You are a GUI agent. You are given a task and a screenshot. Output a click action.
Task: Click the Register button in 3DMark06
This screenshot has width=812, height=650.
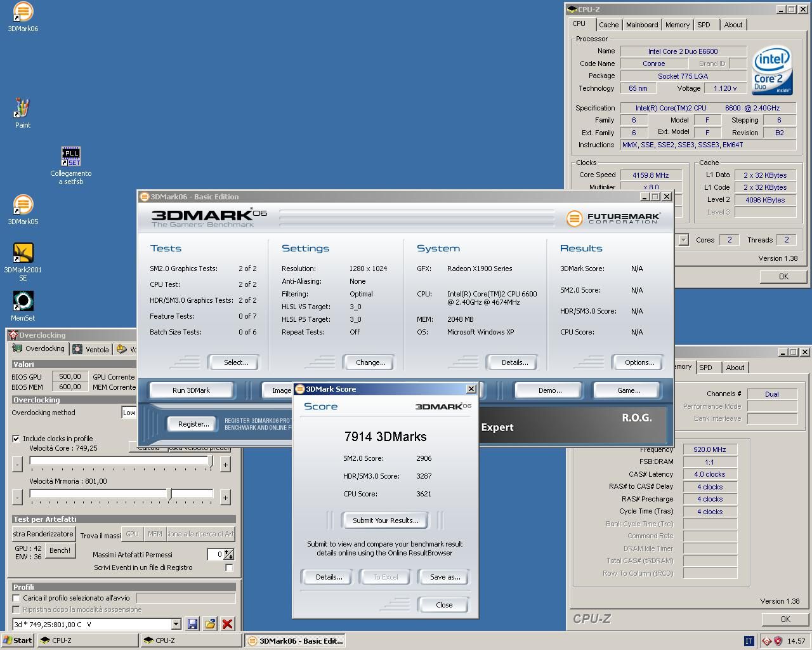pos(193,424)
